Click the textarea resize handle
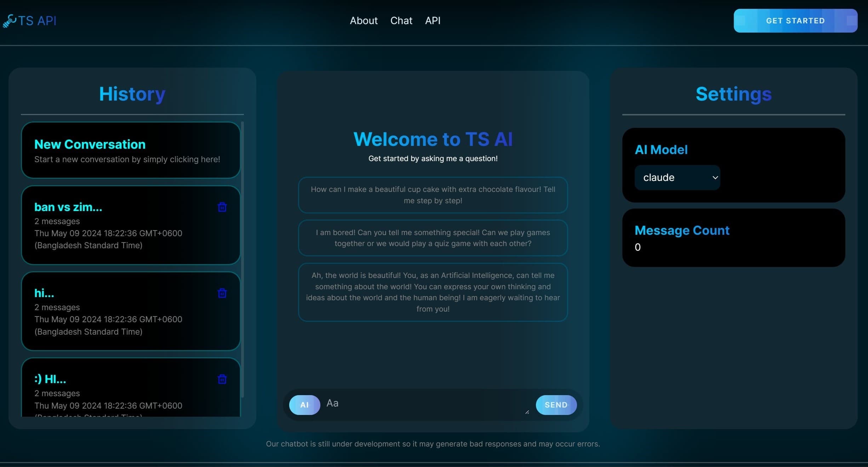 tap(527, 412)
